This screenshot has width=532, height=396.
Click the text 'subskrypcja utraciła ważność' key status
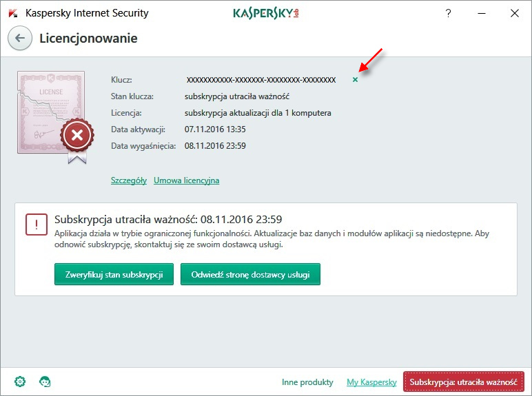tap(237, 96)
